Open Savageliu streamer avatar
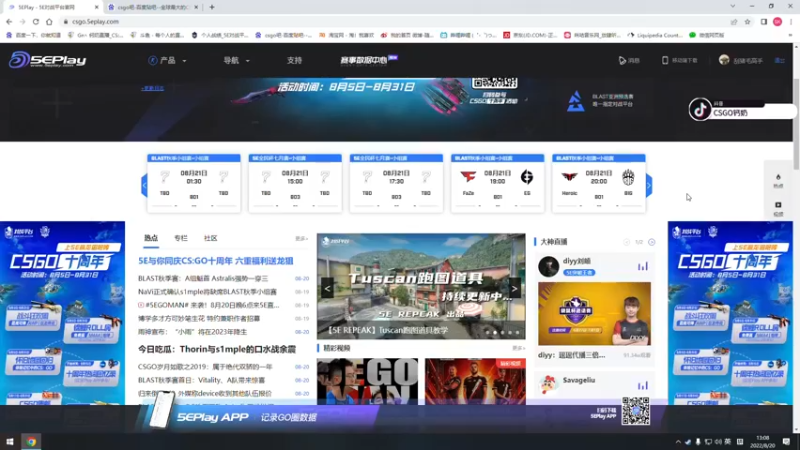 [x=548, y=385]
